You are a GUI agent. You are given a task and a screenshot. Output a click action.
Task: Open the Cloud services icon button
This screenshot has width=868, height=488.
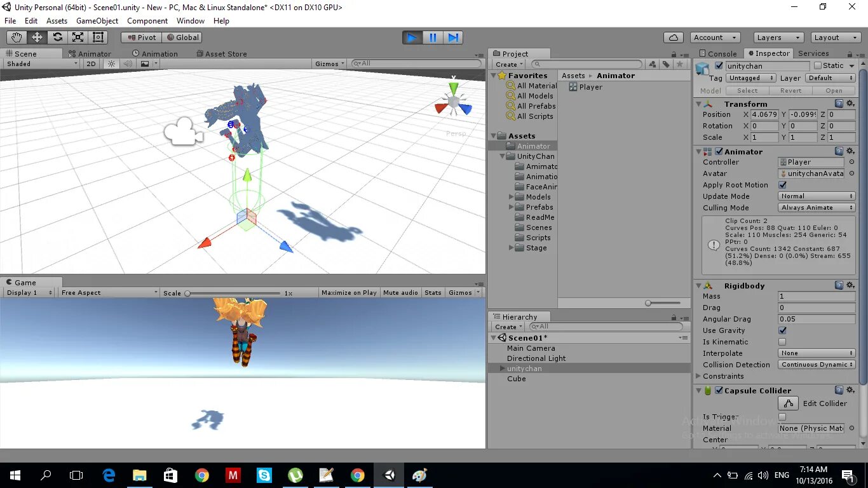coord(674,37)
